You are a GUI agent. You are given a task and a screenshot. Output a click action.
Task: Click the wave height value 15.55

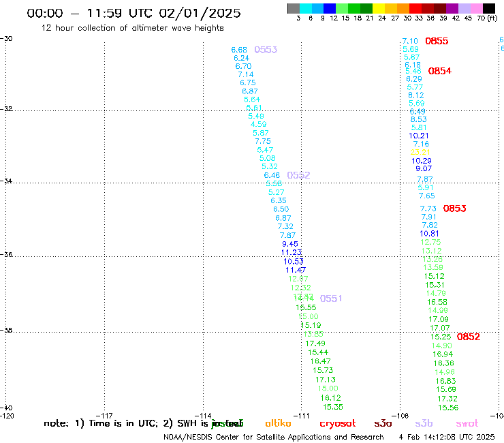(306, 307)
